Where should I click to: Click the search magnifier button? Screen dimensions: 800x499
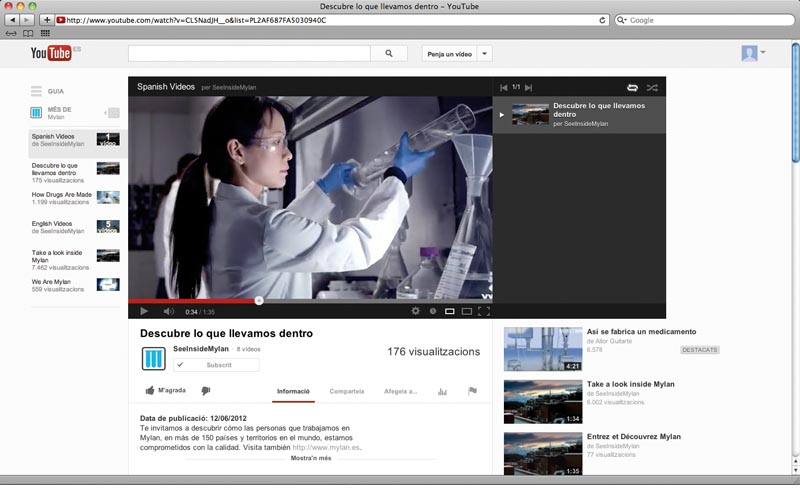[389, 54]
